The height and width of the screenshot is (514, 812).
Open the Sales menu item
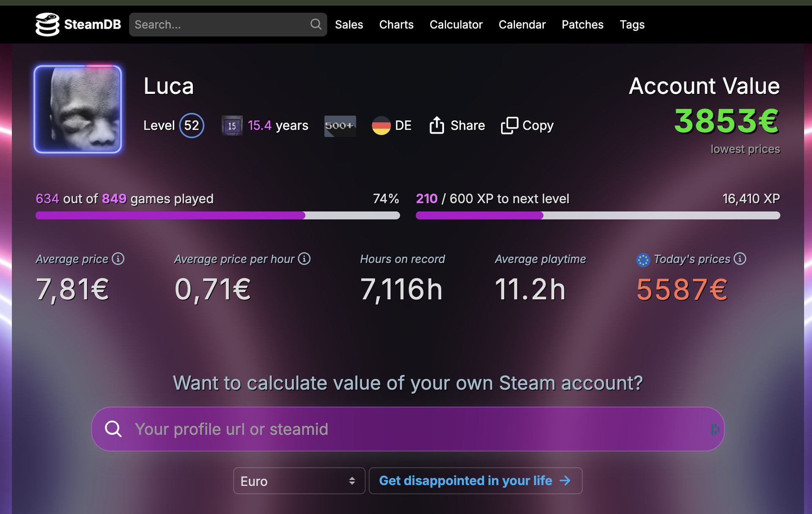pyautogui.click(x=349, y=25)
